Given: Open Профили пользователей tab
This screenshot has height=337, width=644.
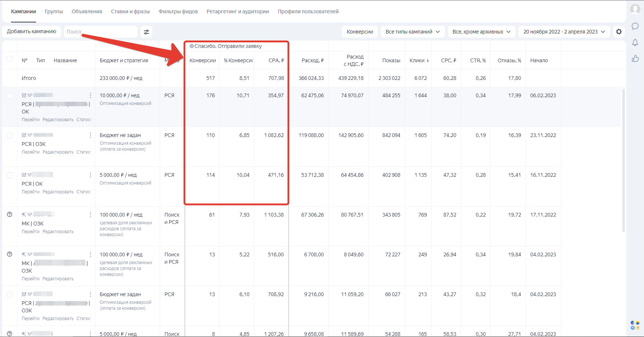Looking at the screenshot, I should pos(308,11).
